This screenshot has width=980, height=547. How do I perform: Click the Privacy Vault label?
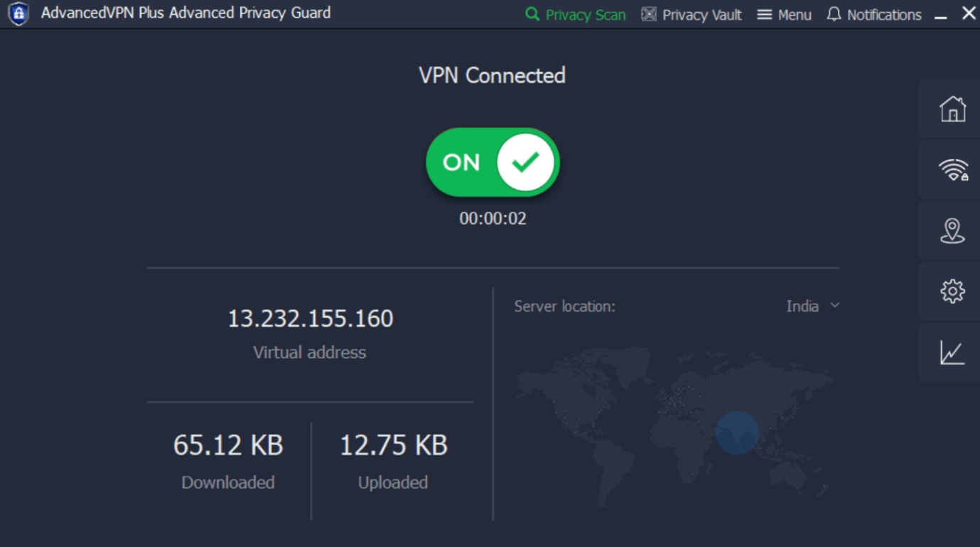point(701,15)
